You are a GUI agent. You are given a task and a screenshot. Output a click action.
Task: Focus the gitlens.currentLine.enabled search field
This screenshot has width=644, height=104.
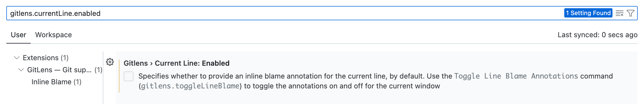tap(285, 13)
